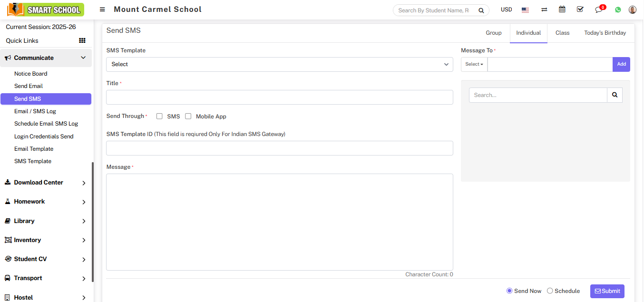Click the WhatsApp icon in header
Screen dimensions: 644x302
tap(618, 10)
